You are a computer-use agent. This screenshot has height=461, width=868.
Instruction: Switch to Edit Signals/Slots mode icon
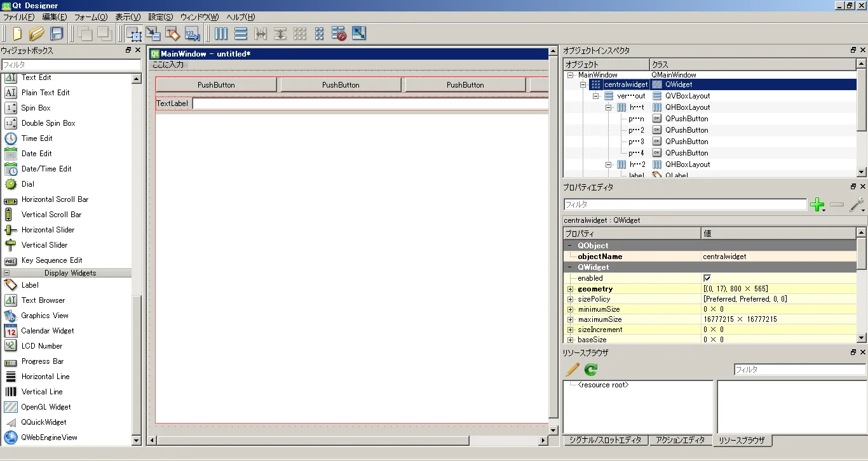click(153, 34)
